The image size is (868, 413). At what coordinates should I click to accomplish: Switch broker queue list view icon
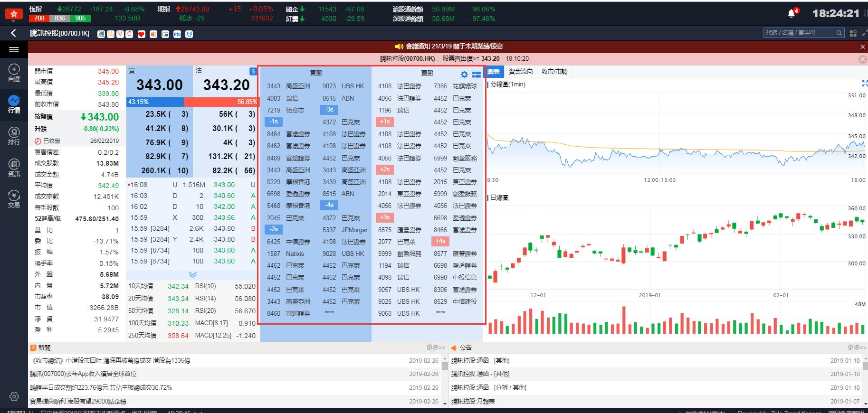(477, 75)
